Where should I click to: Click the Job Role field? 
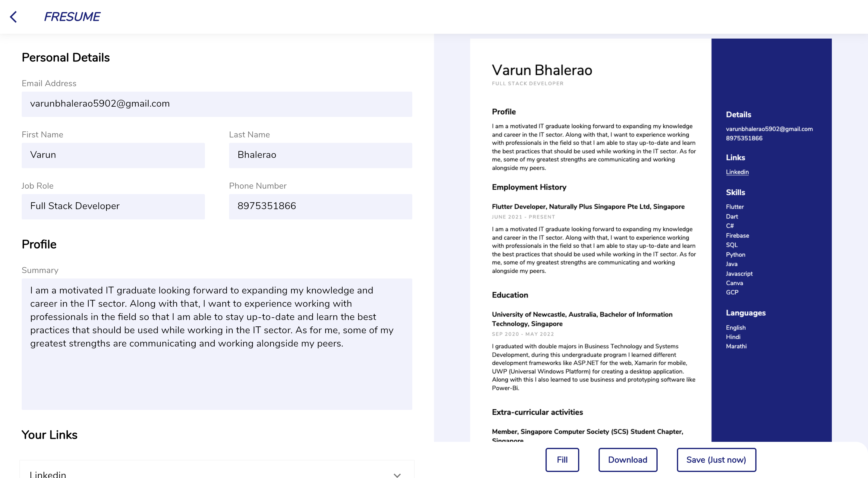click(113, 206)
